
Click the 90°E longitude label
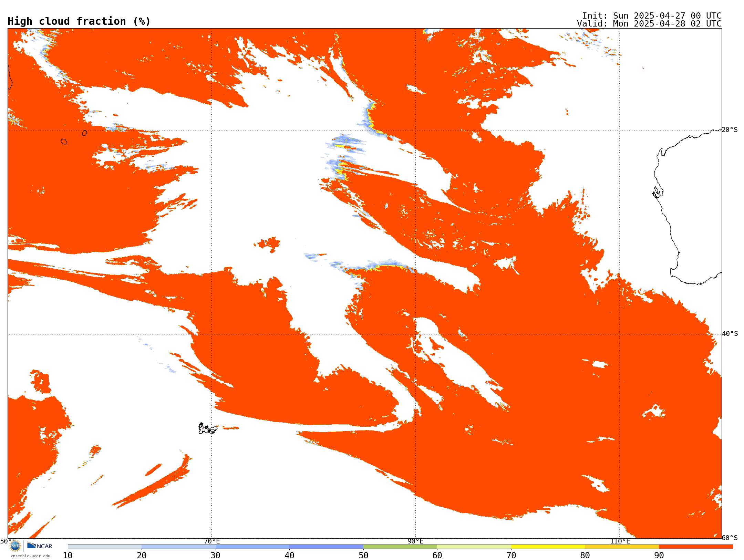point(415,541)
